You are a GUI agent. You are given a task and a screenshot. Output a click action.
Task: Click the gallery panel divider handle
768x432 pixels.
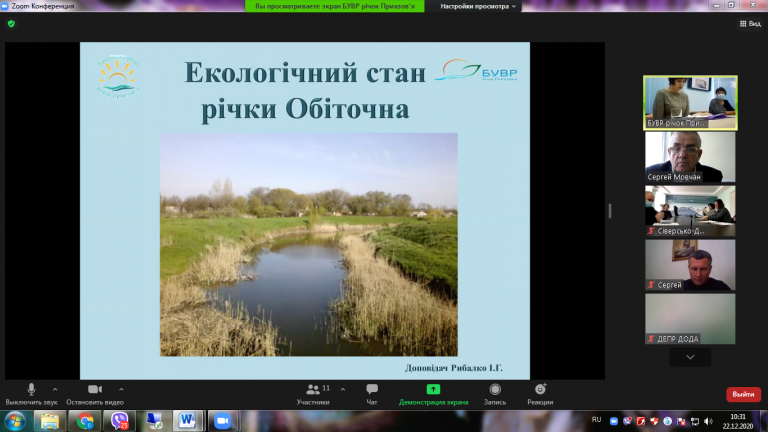point(610,211)
